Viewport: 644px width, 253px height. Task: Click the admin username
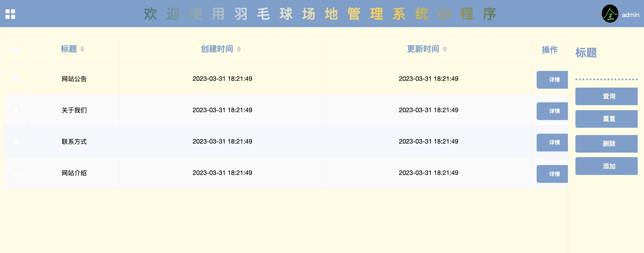[630, 15]
